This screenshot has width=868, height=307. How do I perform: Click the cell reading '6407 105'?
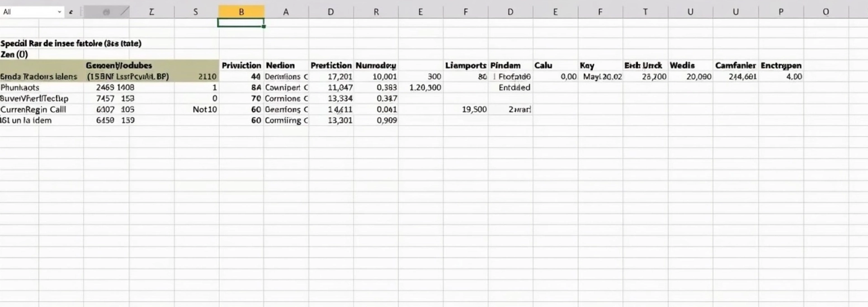(x=115, y=109)
